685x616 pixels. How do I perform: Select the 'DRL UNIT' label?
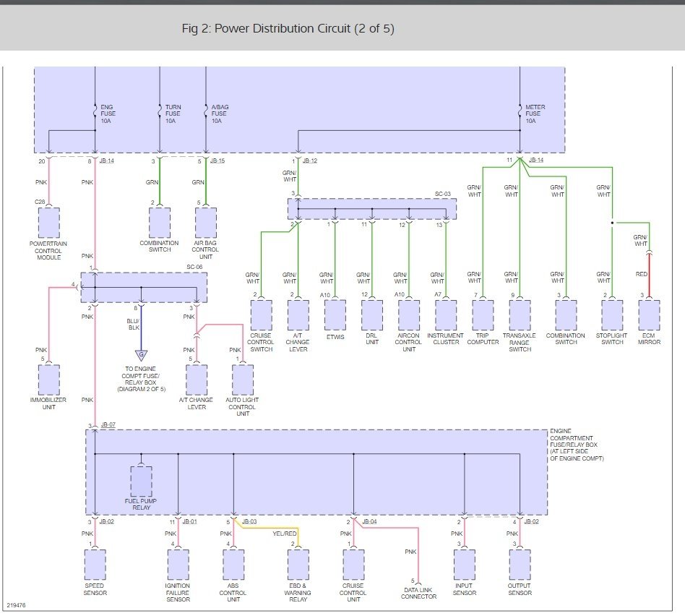pos(372,339)
